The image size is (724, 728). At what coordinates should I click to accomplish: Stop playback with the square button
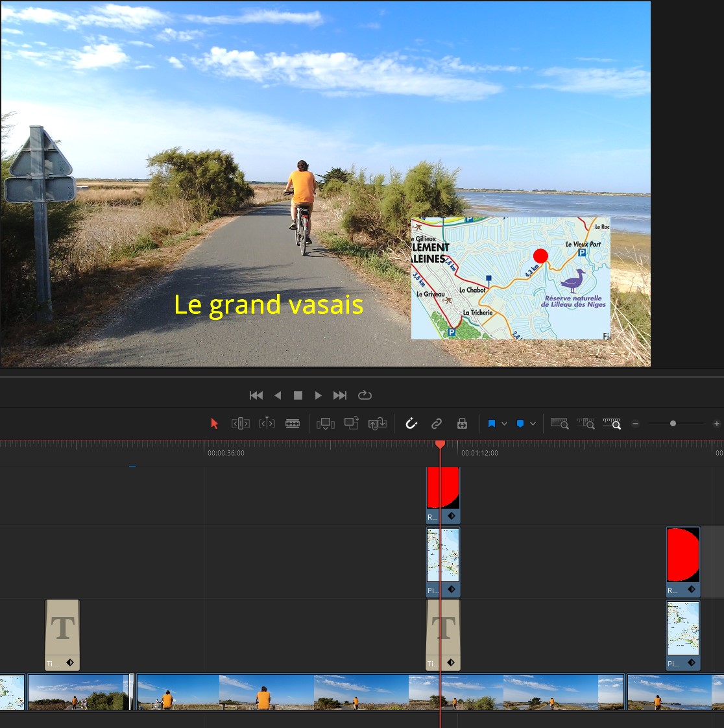pyautogui.click(x=298, y=395)
